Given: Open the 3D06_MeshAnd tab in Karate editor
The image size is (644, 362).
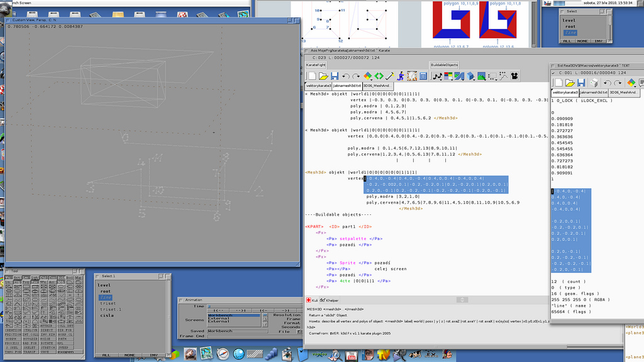Looking at the screenshot, I should 377,85.
